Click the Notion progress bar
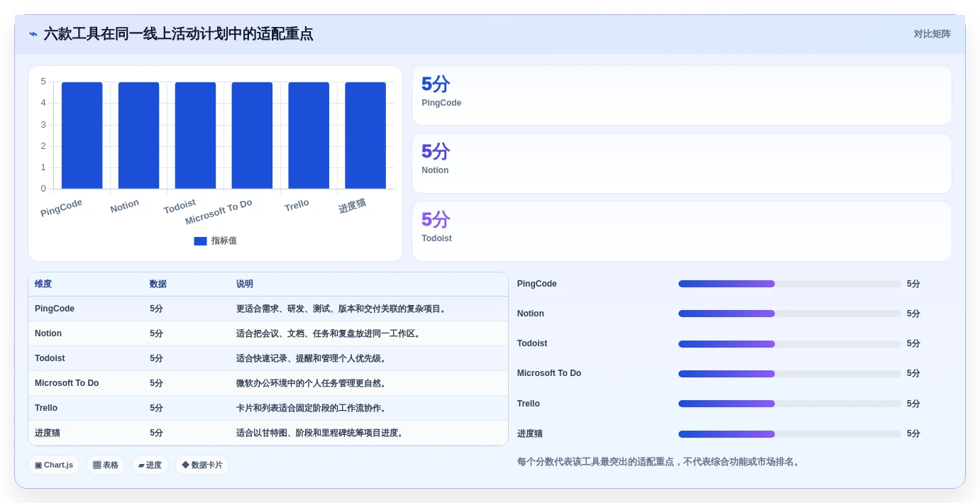Image resolution: width=980 pixels, height=503 pixels. (789, 314)
